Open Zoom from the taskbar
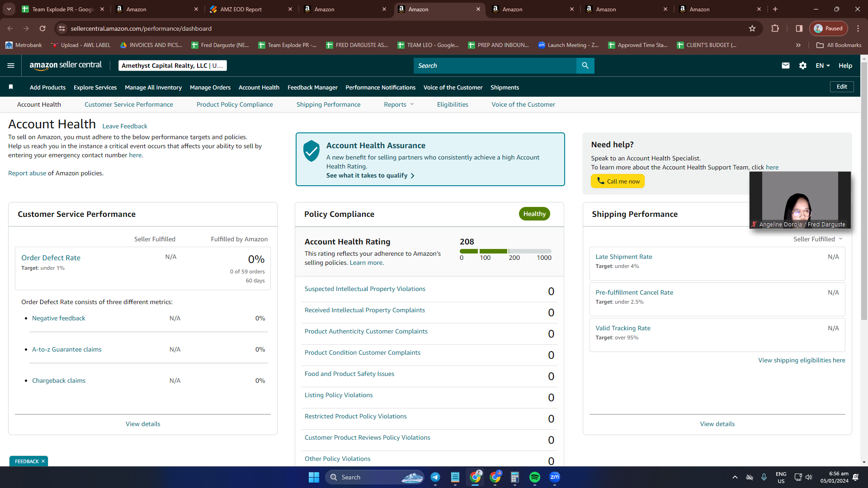Image resolution: width=868 pixels, height=488 pixels. tap(555, 477)
